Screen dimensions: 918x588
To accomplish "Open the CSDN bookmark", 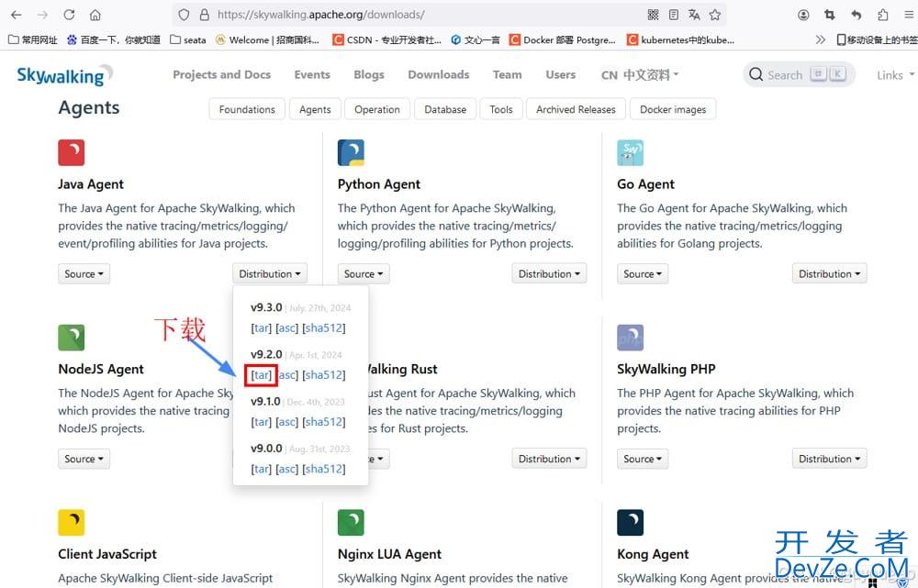I will pos(387,39).
